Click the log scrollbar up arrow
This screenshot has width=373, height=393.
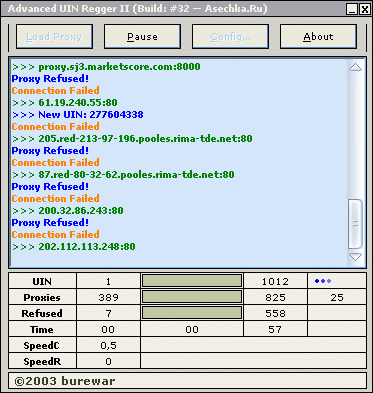click(355, 67)
